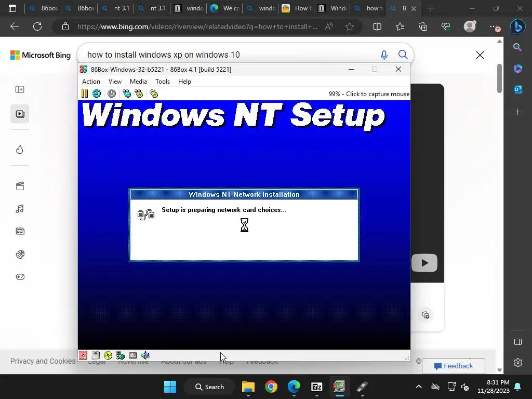Click CD-ROM status bar icon

point(108,355)
